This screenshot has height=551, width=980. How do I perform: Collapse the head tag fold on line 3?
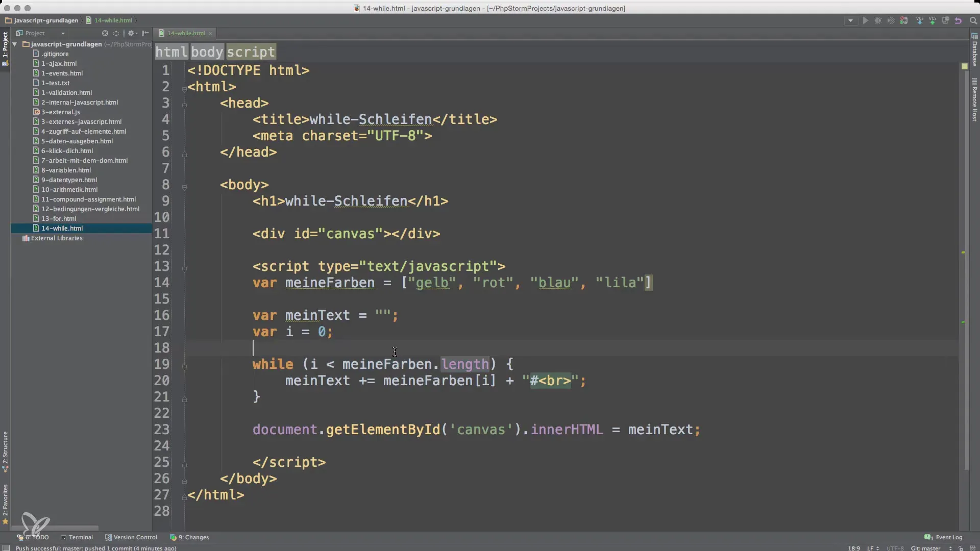tap(184, 106)
